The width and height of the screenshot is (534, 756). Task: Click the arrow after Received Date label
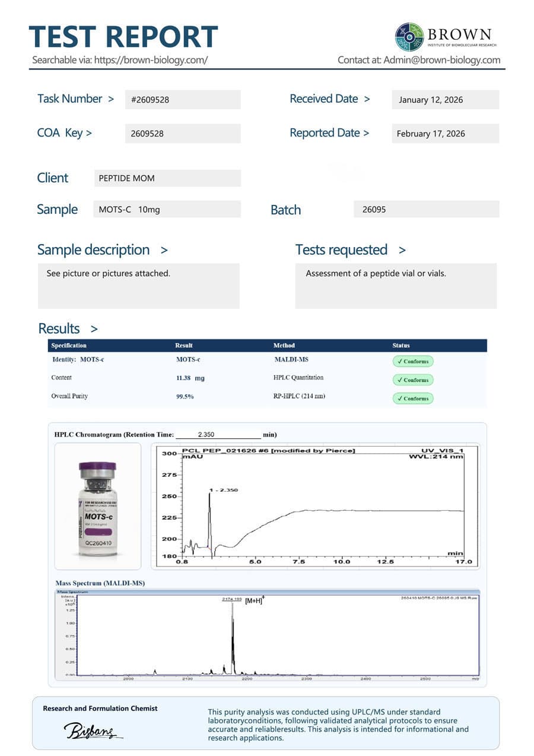(x=367, y=99)
